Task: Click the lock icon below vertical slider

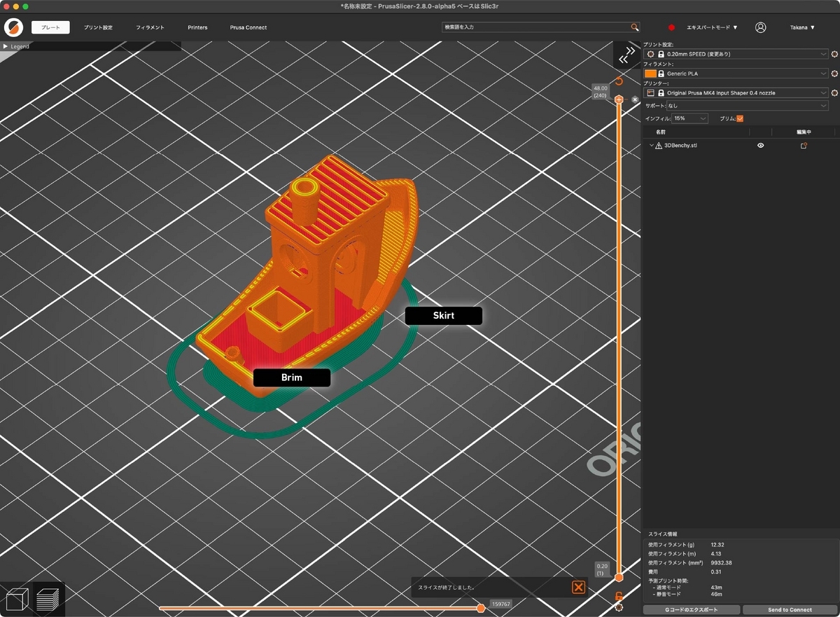Action: (x=619, y=596)
